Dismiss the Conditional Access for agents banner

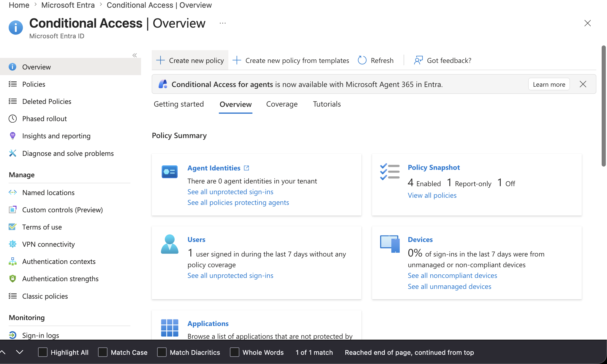[x=583, y=84]
